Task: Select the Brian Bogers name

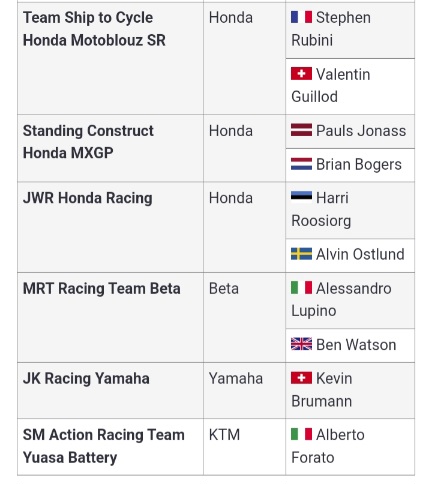Action: (359, 165)
